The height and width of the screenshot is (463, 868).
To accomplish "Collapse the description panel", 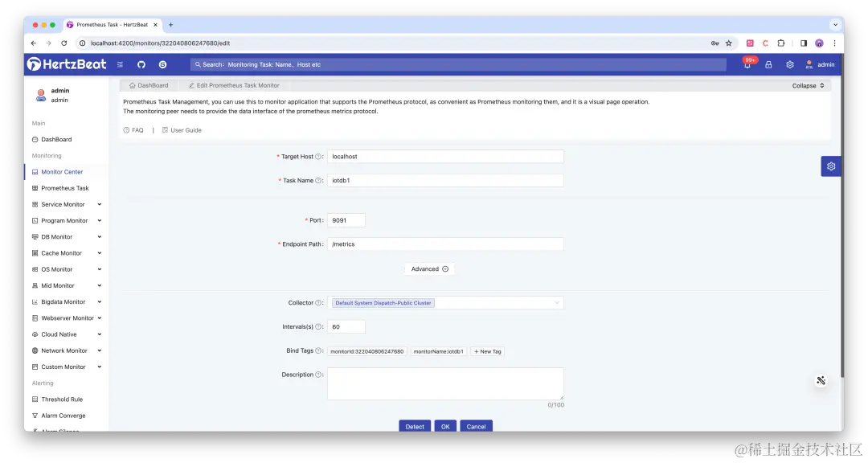I will click(x=809, y=86).
